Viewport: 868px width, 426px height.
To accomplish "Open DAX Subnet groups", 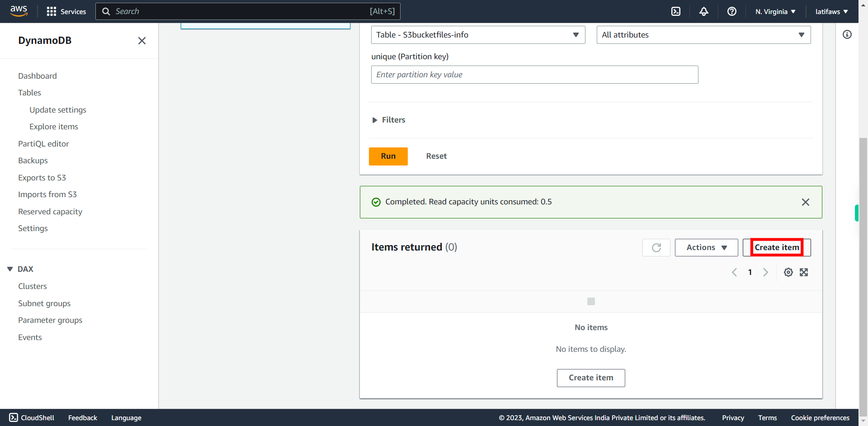I will pos(44,303).
